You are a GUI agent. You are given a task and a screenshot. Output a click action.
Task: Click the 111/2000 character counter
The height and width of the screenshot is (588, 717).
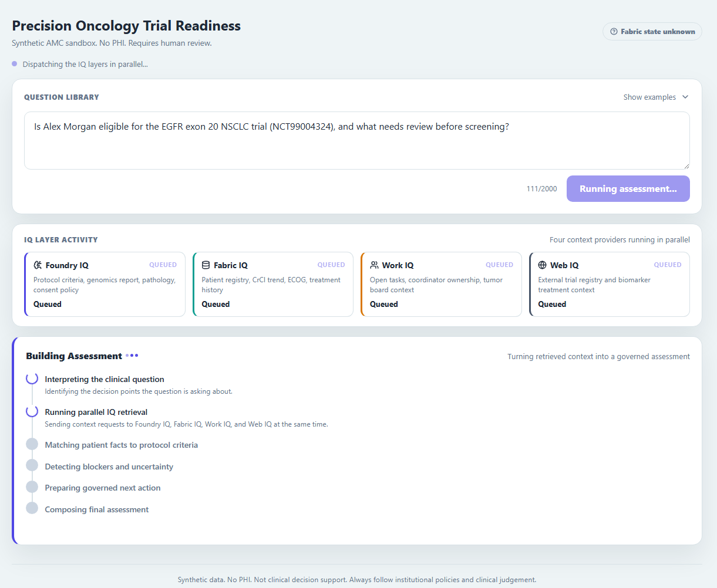coord(541,189)
